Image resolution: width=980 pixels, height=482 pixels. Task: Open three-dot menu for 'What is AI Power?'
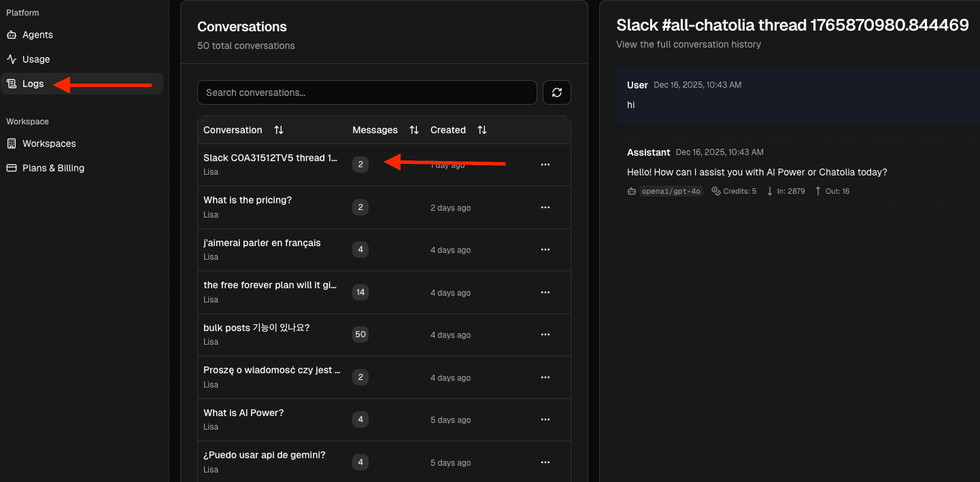click(545, 419)
